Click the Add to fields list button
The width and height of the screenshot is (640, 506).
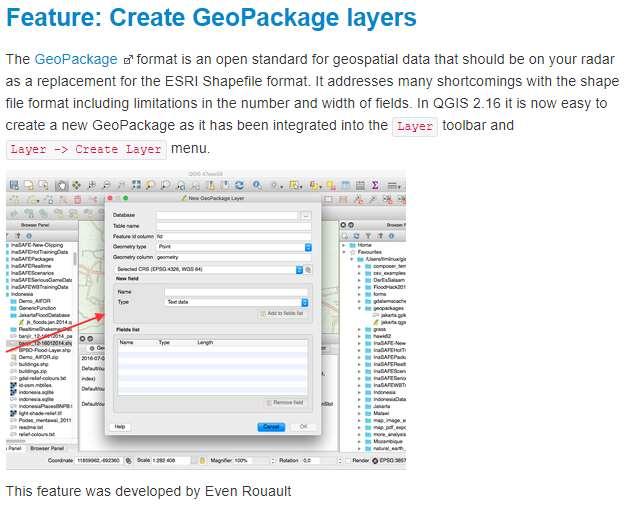click(x=282, y=313)
